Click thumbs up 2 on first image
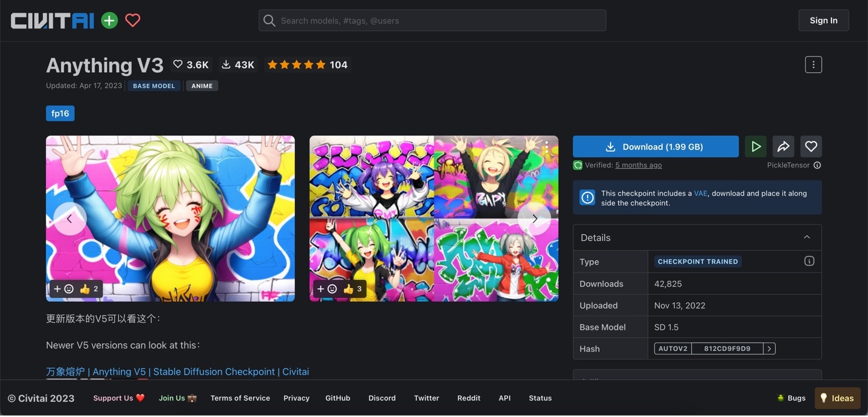This screenshot has height=417, width=868. pos(89,289)
